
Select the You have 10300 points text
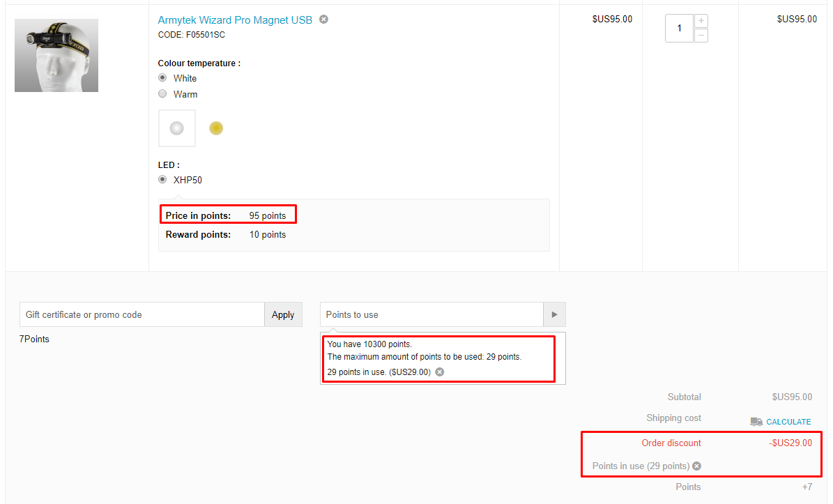click(369, 344)
